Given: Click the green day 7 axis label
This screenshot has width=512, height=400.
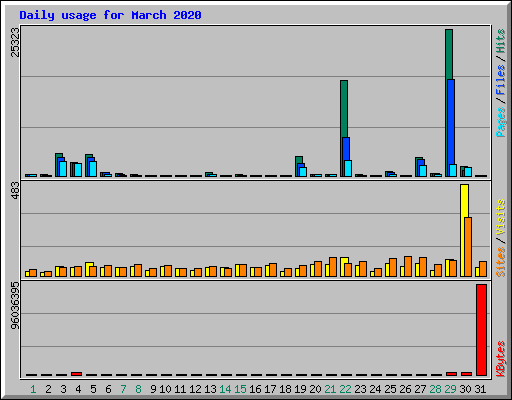Looking at the screenshot, I should [x=123, y=389].
